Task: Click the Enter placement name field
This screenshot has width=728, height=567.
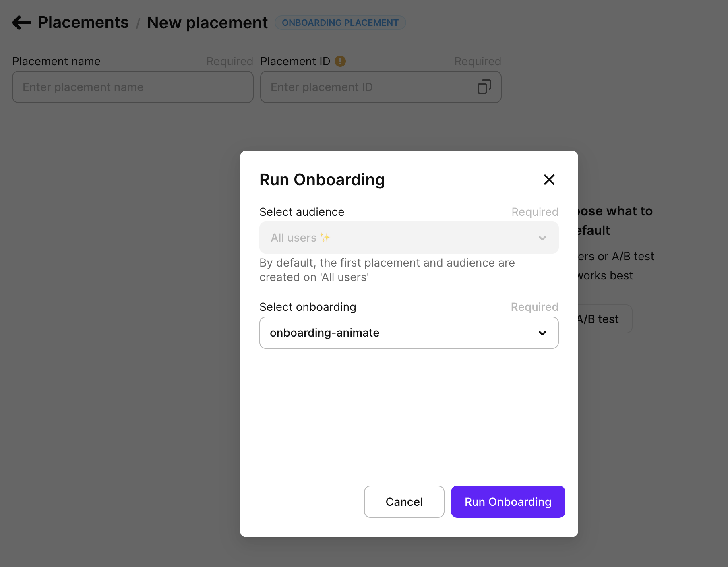Action: 132,87
